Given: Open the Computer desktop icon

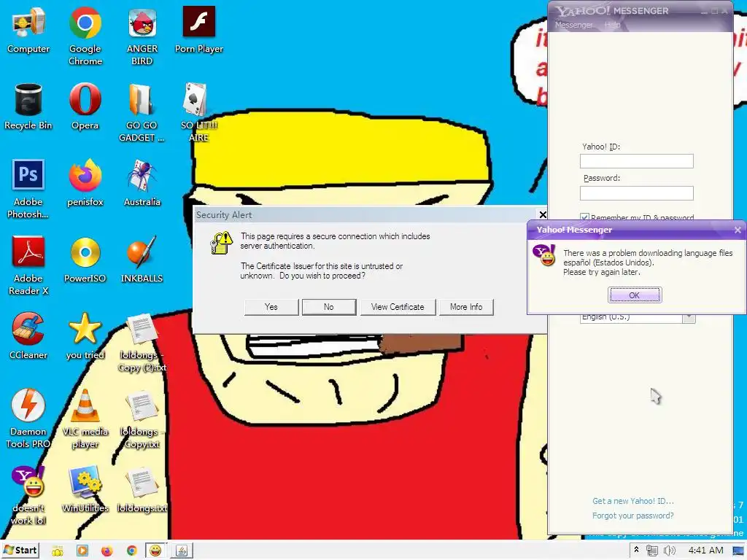Looking at the screenshot, I should tap(28, 29).
